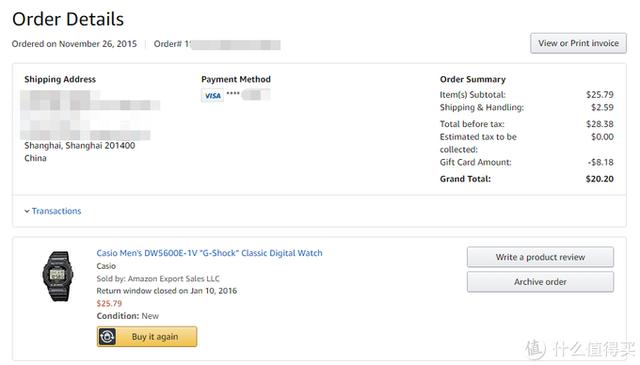
Task: Click the Casio brand name under product title
Action: tap(106, 266)
